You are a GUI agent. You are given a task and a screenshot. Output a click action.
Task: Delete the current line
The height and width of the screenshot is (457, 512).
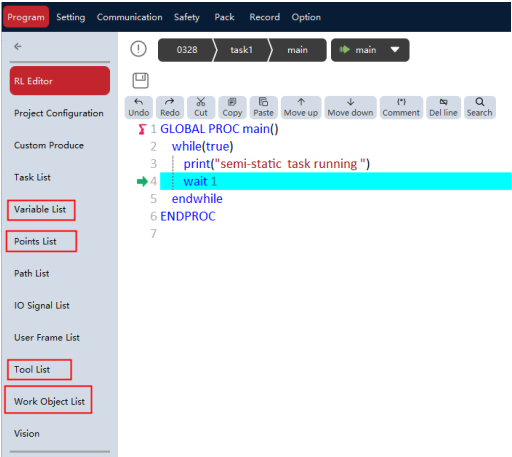443,107
